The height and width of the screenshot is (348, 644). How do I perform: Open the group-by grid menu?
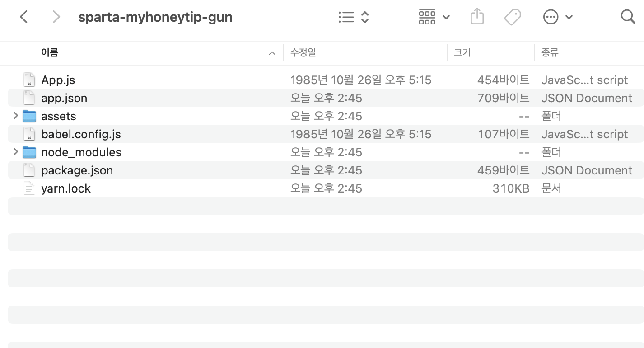[x=434, y=17]
